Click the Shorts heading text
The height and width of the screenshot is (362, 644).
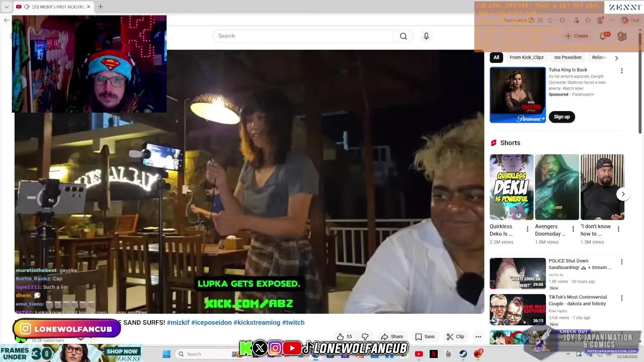[510, 143]
